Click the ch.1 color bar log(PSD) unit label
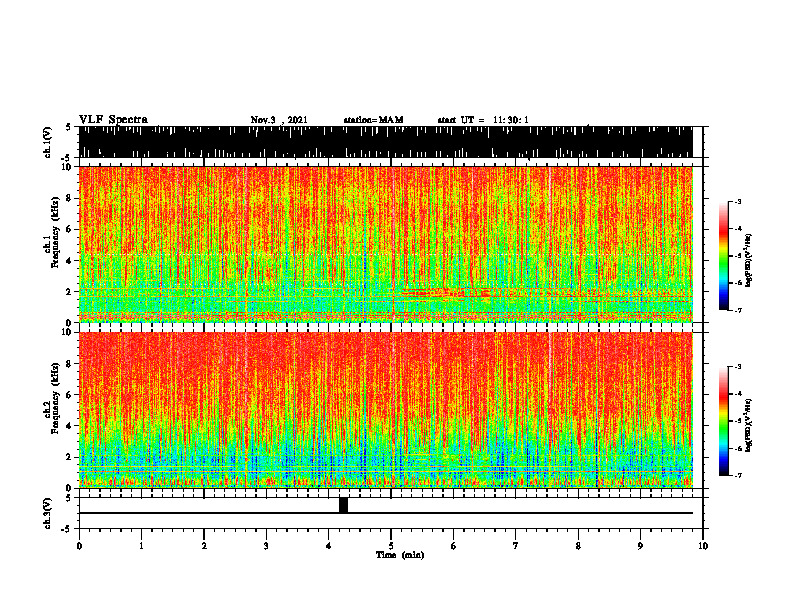Image resolution: width=792 pixels, height=612 pixels. click(749, 261)
